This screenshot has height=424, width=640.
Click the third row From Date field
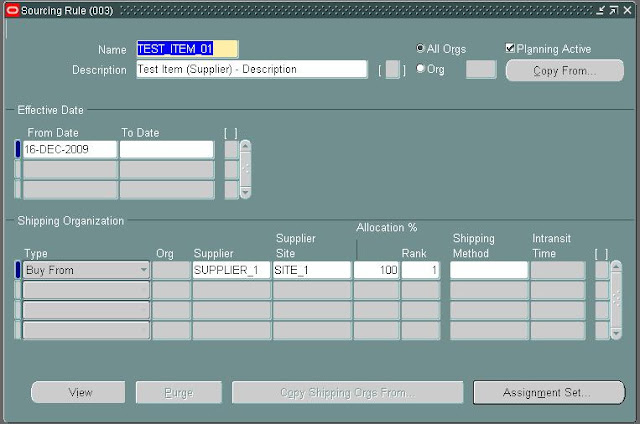(70, 189)
